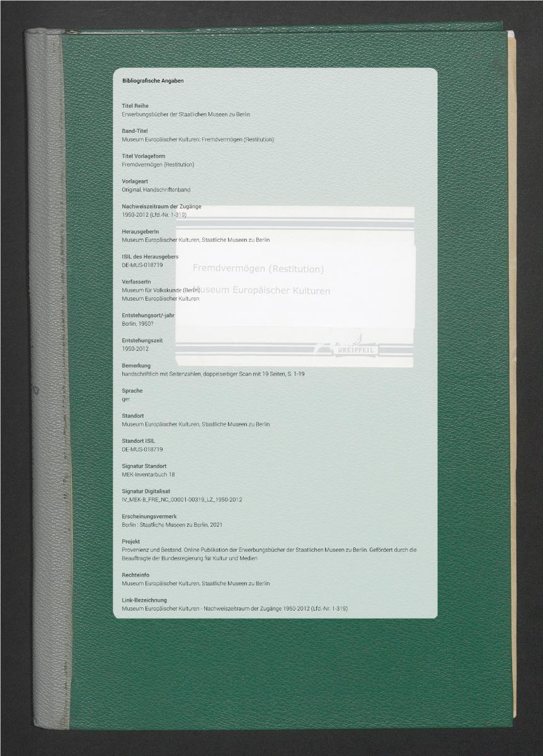This screenshot has height=756, width=543.
Task: Click the 'VerfasserIn' label
Action: [136, 282]
